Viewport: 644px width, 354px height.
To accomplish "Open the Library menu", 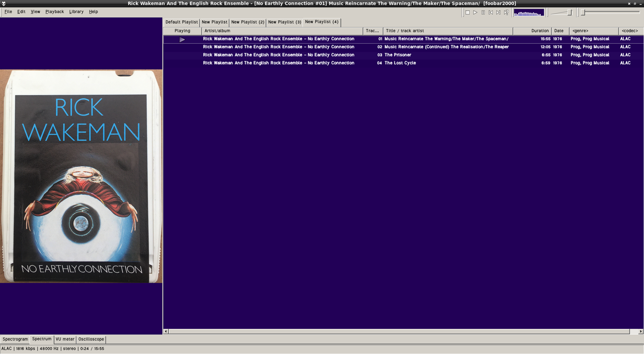I will (x=76, y=12).
